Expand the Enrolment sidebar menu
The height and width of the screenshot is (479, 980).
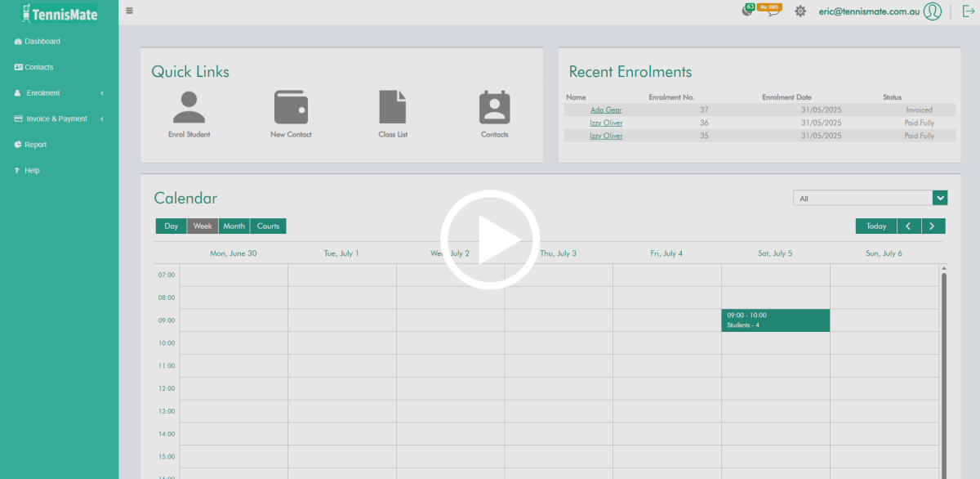[x=59, y=93]
